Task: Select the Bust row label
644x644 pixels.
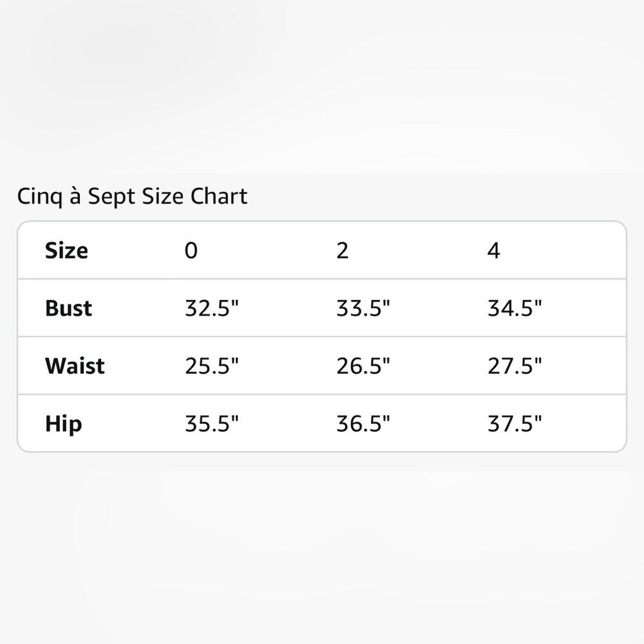Action: click(x=68, y=308)
